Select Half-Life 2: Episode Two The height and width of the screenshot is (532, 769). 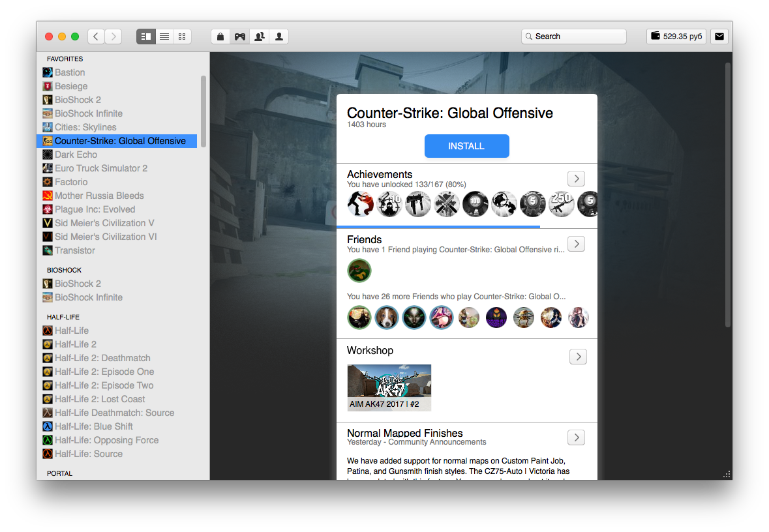coord(117,386)
